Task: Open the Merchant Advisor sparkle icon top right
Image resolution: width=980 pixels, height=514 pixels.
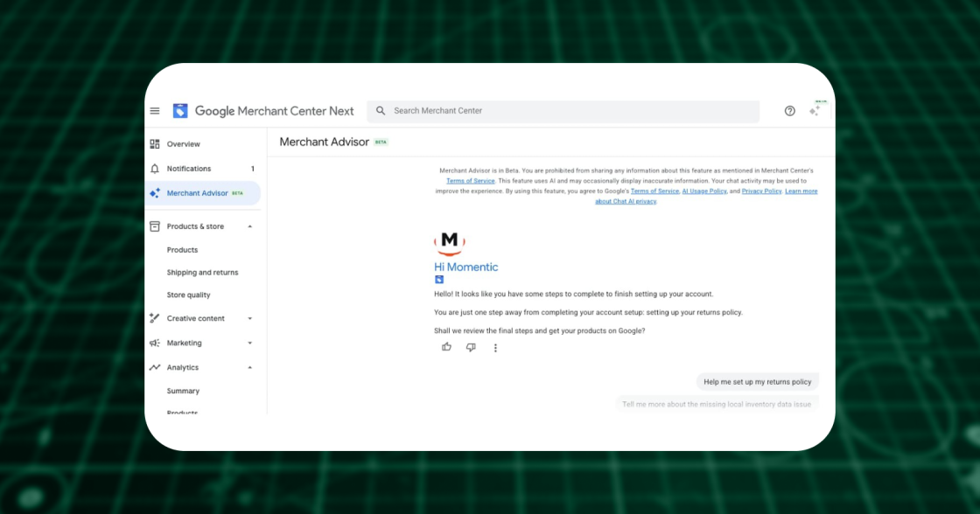Action: (815, 110)
